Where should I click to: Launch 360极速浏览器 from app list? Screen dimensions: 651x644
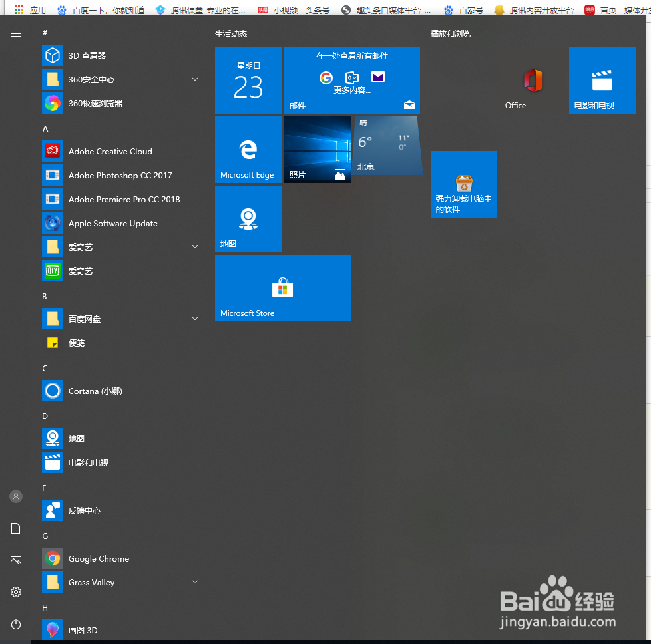click(120, 103)
